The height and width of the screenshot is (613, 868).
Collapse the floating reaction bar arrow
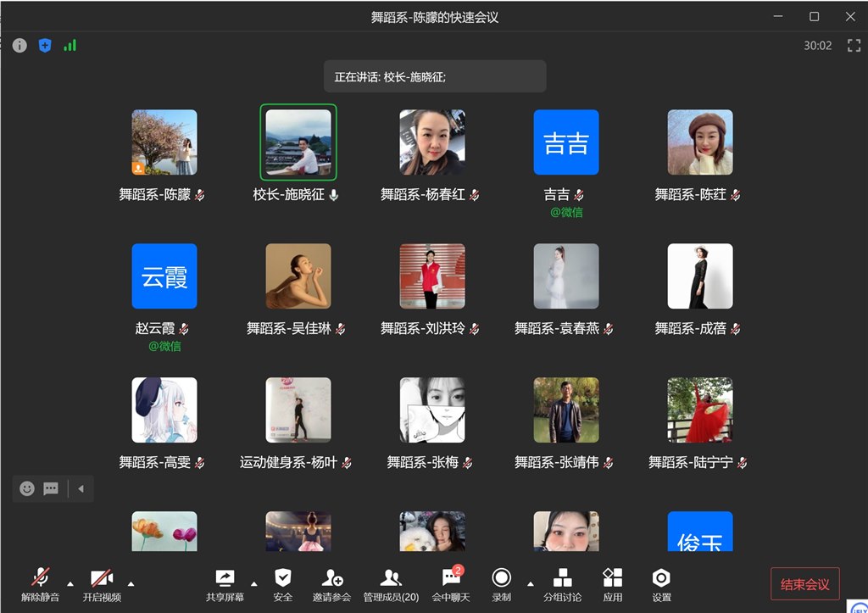(81, 488)
